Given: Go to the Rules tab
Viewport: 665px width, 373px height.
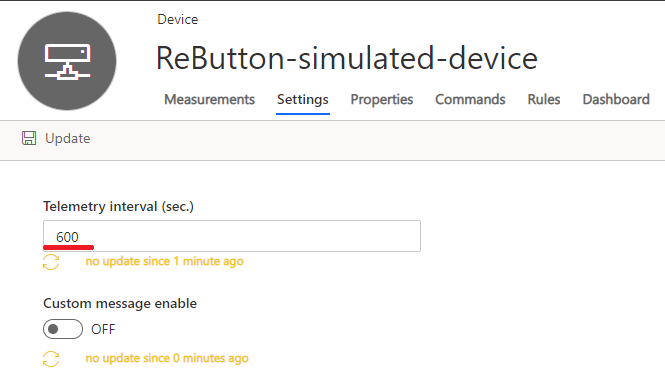Looking at the screenshot, I should pyautogui.click(x=544, y=100).
